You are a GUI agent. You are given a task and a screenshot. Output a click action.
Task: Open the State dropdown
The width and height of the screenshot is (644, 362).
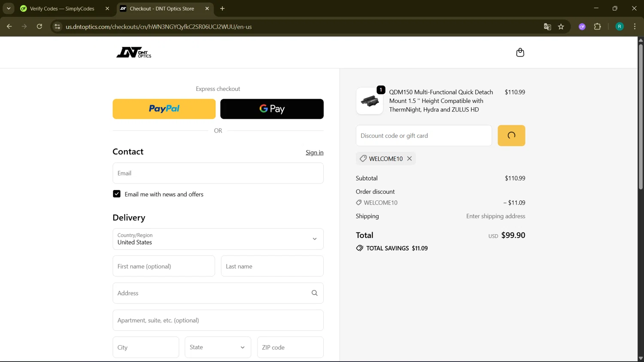click(218, 347)
